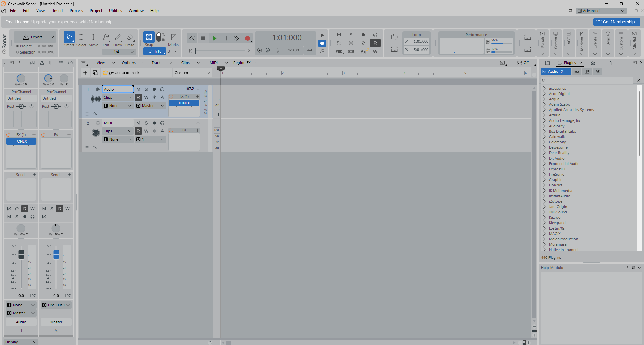644x345 pixels.
Task: Activate the Move tool
Action: [x=93, y=39]
